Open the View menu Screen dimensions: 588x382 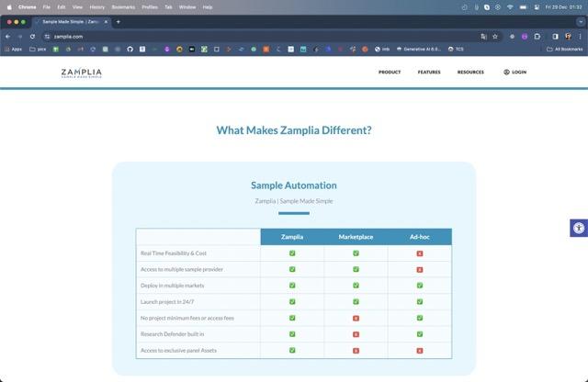pyautogui.click(x=77, y=7)
